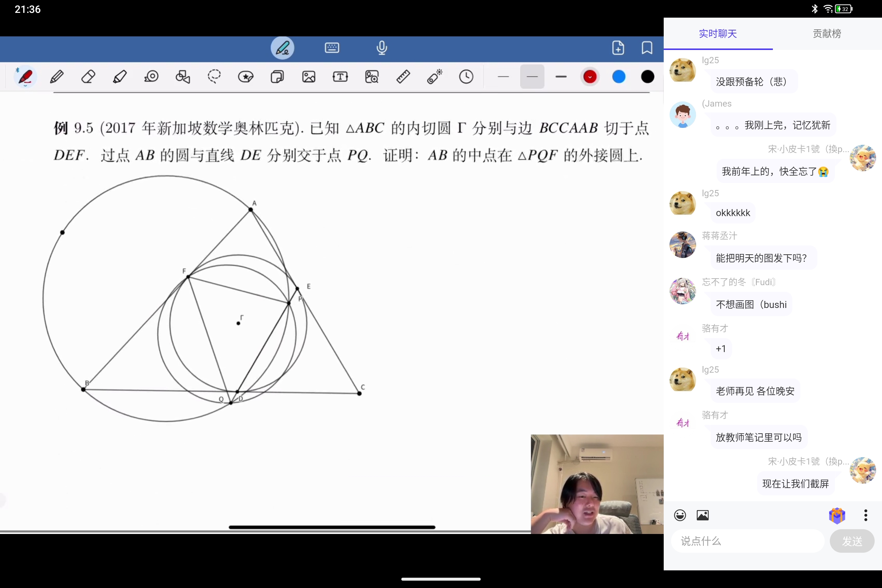Image resolution: width=882 pixels, height=588 pixels.
Task: Tap username 骆有才 above +1 message
Action: pyautogui.click(x=715, y=329)
